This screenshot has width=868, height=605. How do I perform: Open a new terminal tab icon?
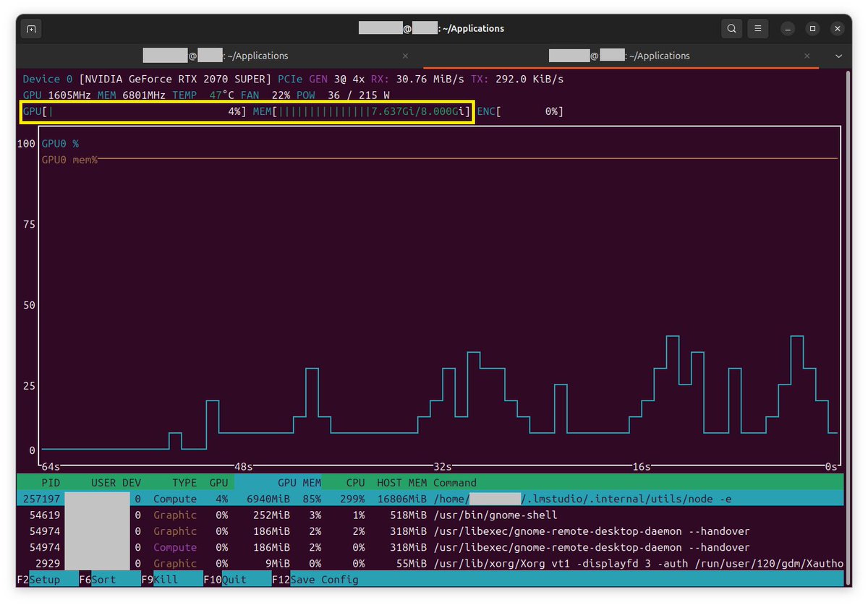tap(30, 29)
